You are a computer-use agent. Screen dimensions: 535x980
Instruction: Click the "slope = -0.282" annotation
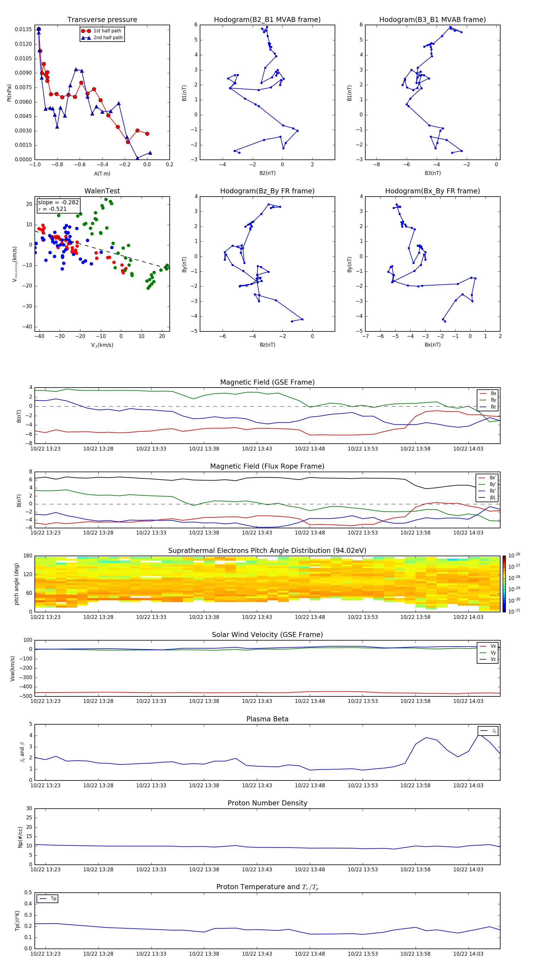pos(58,203)
